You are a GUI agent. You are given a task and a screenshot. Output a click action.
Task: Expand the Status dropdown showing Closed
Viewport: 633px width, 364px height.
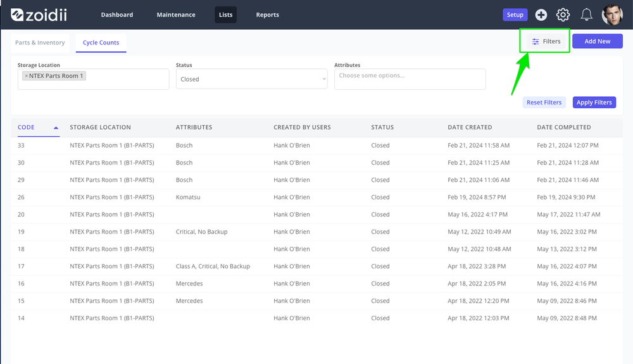tap(251, 79)
